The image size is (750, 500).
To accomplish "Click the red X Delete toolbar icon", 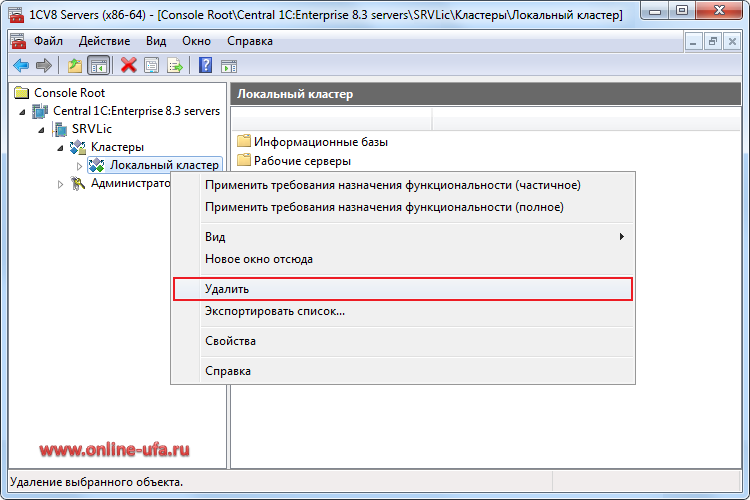I will point(128,65).
